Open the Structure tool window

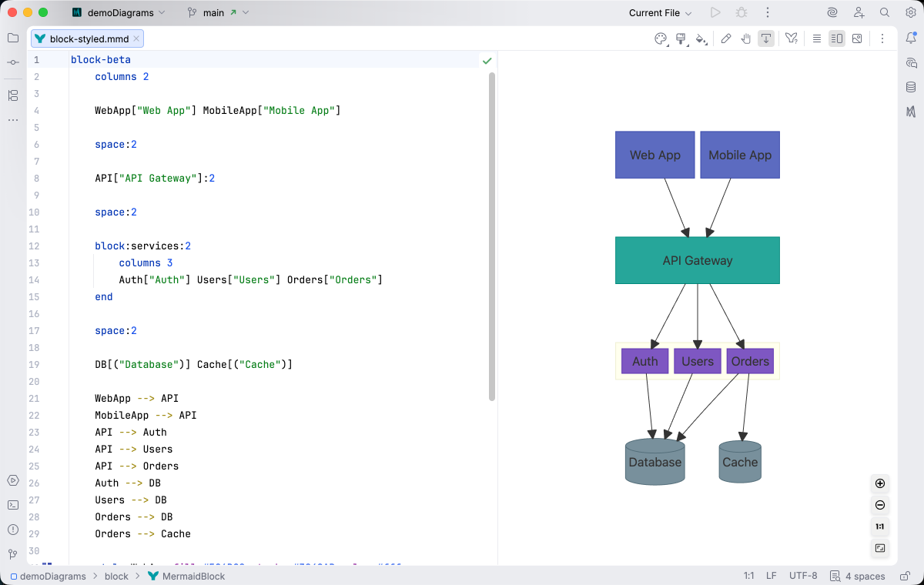(13, 95)
